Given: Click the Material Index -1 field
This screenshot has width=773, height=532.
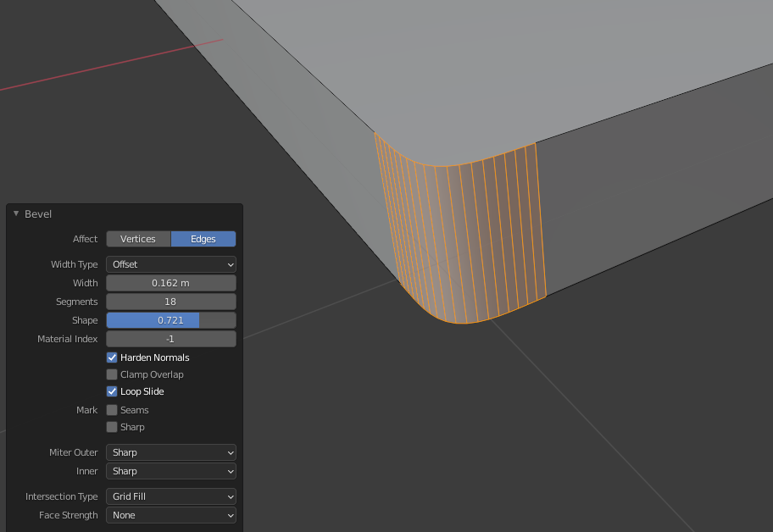Looking at the screenshot, I should tap(171, 339).
